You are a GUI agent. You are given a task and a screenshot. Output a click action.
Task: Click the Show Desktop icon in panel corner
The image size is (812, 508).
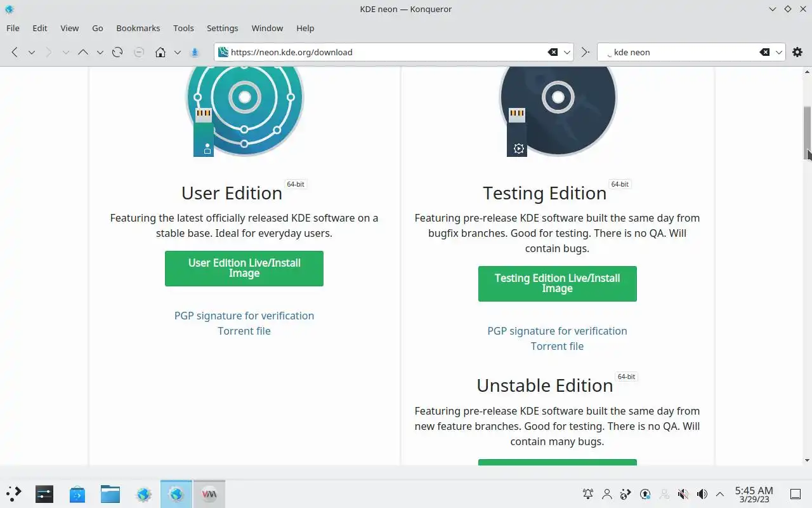(x=795, y=494)
